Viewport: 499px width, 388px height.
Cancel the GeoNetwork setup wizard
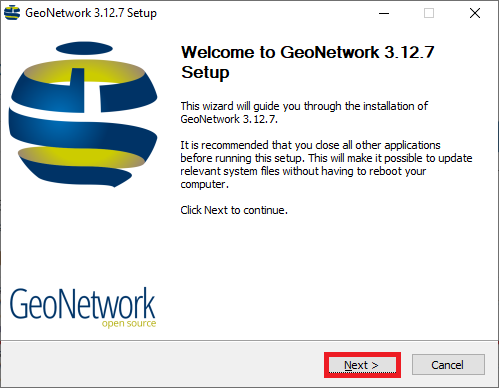pos(448,365)
